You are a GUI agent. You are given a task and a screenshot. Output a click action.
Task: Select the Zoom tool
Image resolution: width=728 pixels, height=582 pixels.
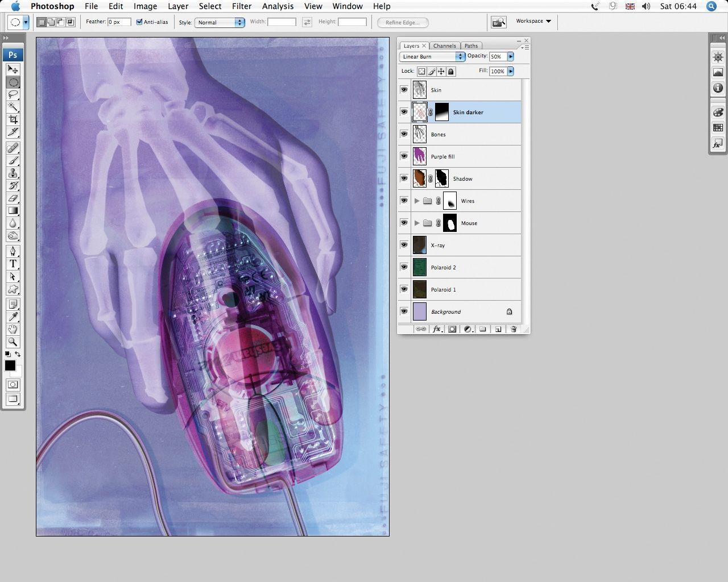pos(13,342)
